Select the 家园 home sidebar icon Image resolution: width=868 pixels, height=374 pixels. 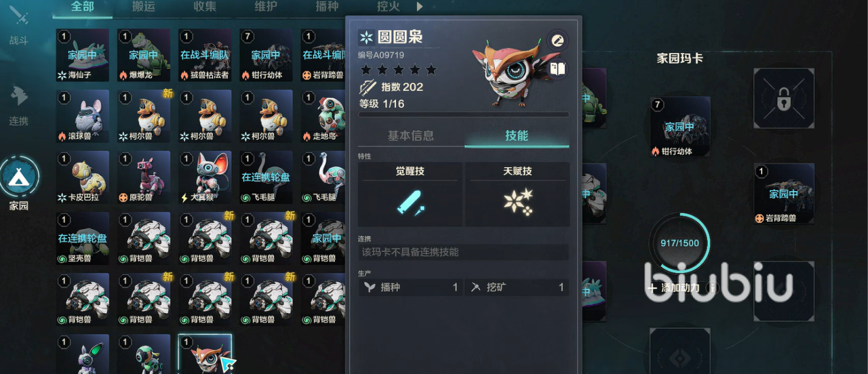[x=19, y=183]
